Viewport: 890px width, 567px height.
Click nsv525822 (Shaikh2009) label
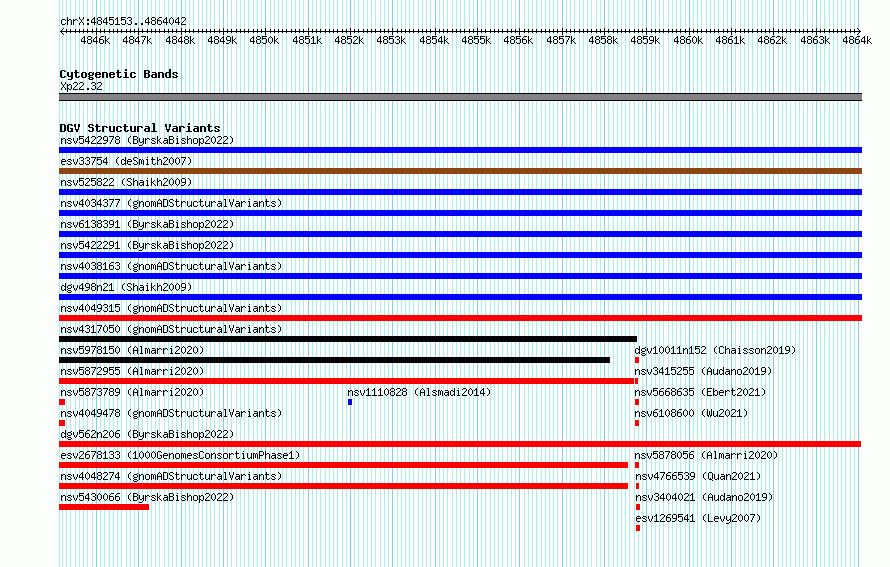(x=126, y=182)
